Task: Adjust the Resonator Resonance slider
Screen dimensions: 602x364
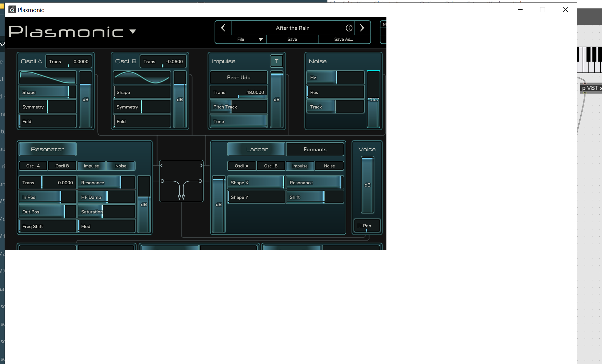Action: pyautogui.click(x=106, y=183)
